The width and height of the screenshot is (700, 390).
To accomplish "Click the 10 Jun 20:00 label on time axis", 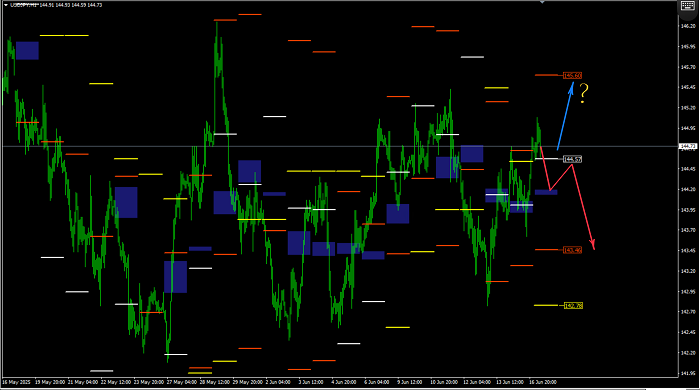I will pyautogui.click(x=444, y=382).
